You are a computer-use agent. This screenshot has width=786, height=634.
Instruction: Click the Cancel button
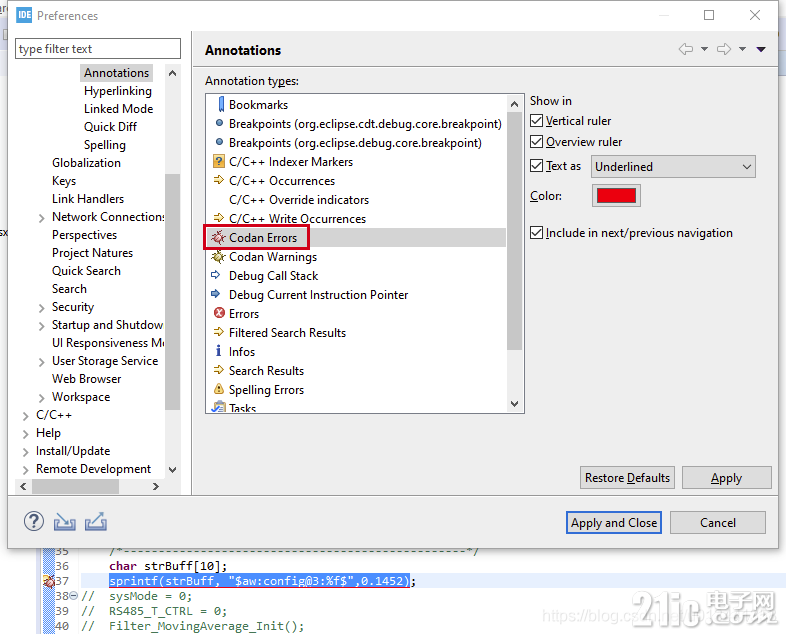point(718,523)
